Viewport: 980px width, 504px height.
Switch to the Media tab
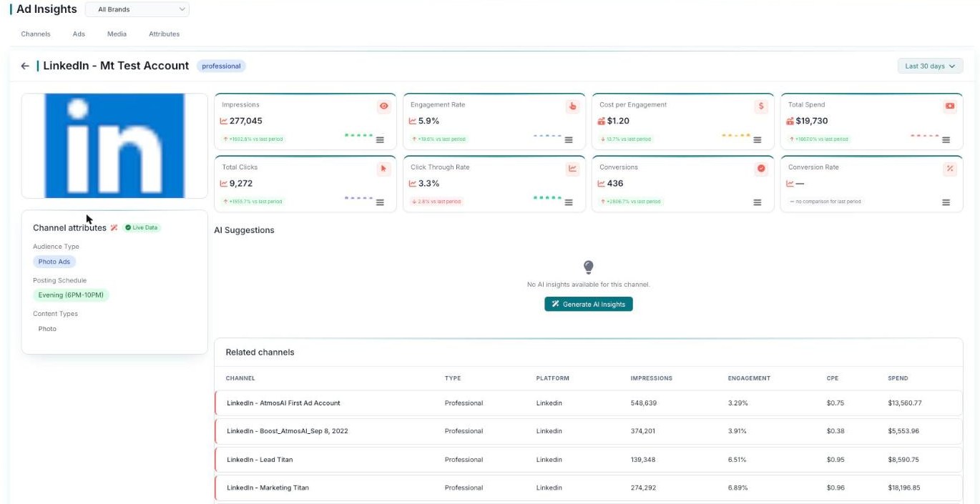coord(117,34)
